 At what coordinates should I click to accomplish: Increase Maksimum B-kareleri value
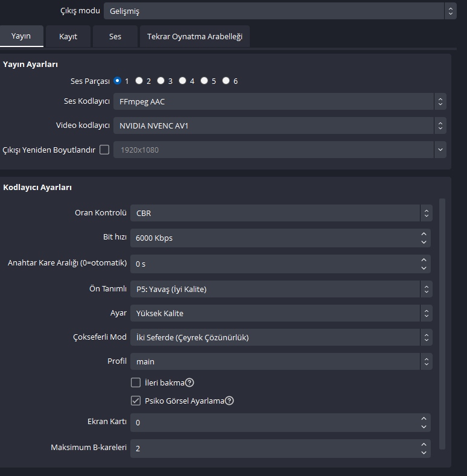pyautogui.click(x=424, y=445)
